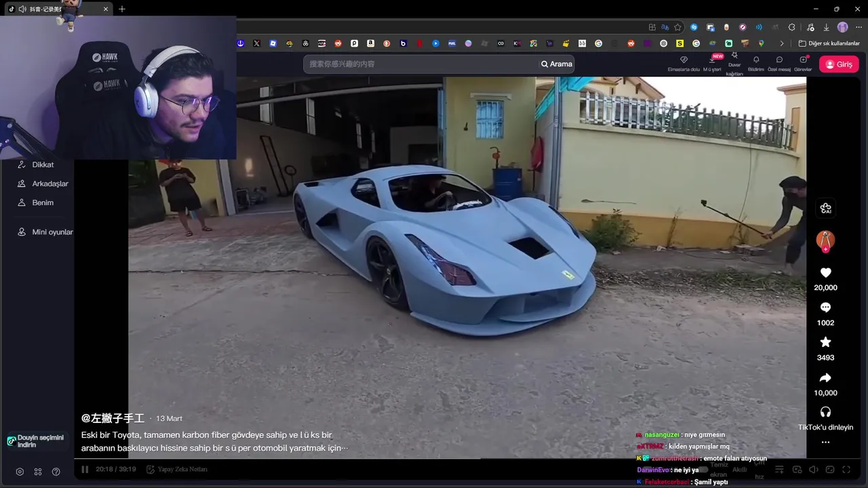
Task: Open the browser media control music icon
Action: point(810,27)
